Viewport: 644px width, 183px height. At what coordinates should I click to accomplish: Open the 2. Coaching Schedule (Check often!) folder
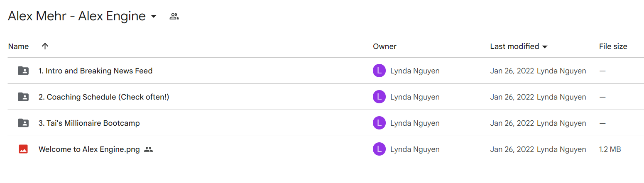[x=104, y=97]
